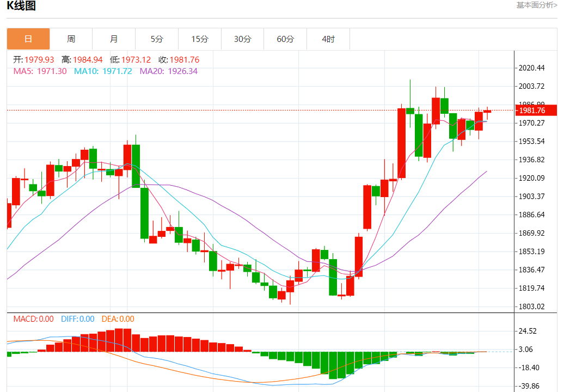The width and height of the screenshot is (564, 392).
Task: Click the K线图 heading
Action: (x=21, y=5)
